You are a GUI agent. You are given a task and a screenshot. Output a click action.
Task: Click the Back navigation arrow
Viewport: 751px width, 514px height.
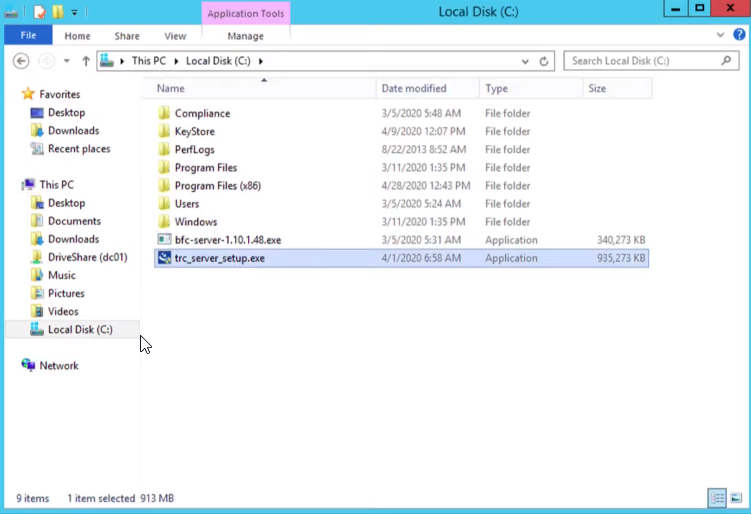(21, 61)
